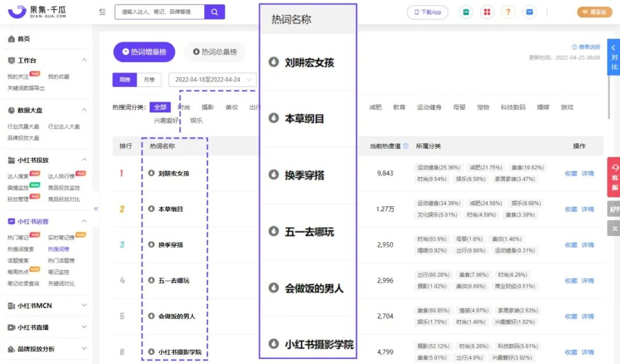Open the green briefcase icon in header

466,12
